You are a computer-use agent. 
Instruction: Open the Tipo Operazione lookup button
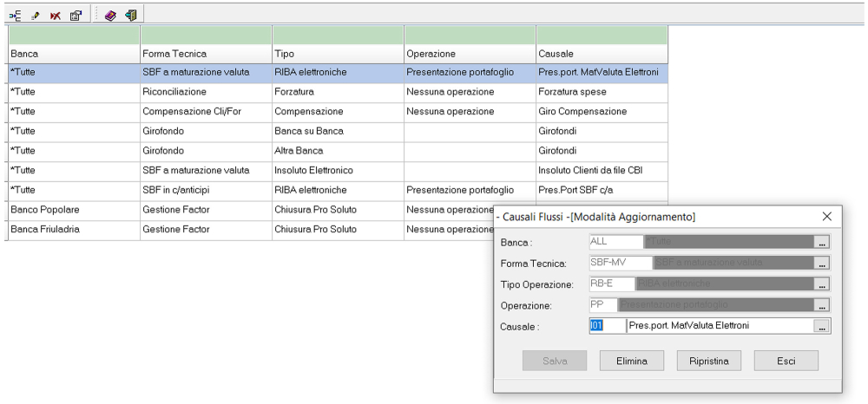click(x=822, y=284)
